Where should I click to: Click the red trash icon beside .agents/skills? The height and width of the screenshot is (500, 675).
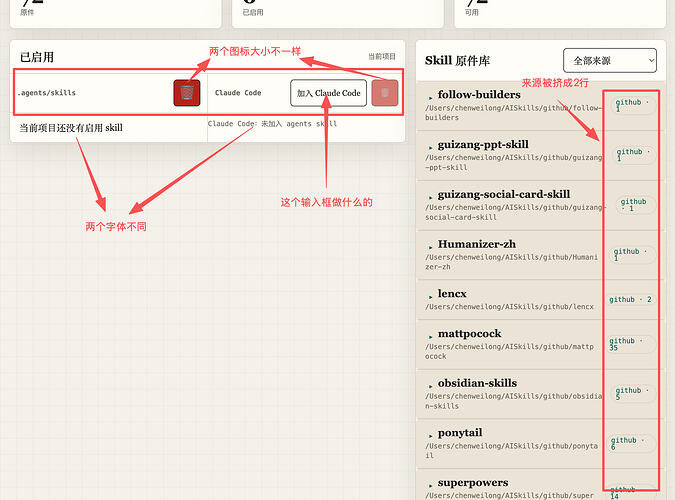(187, 93)
